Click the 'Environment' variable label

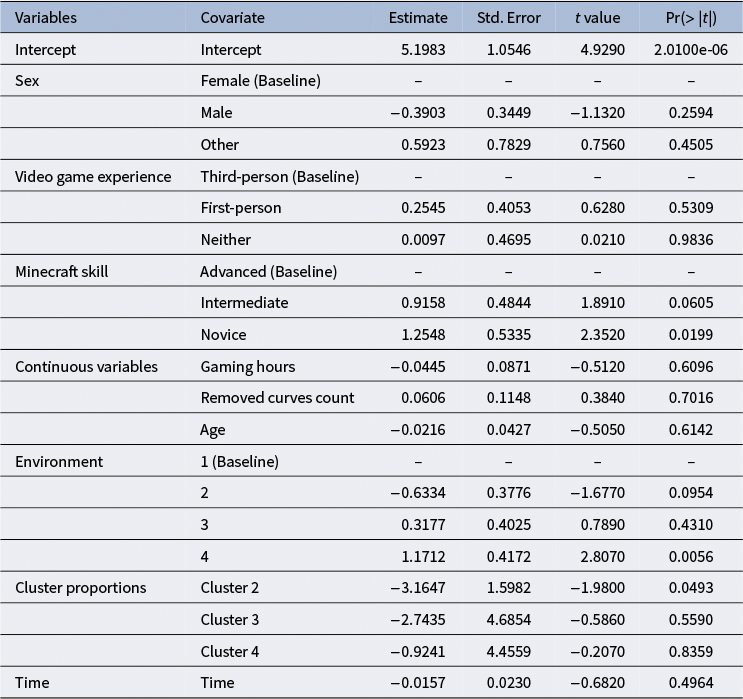[59, 462]
